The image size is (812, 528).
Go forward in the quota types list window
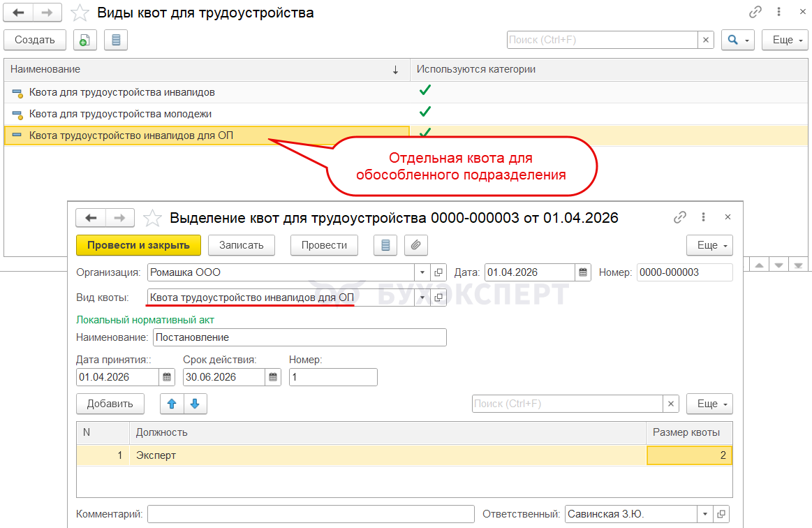(x=47, y=13)
